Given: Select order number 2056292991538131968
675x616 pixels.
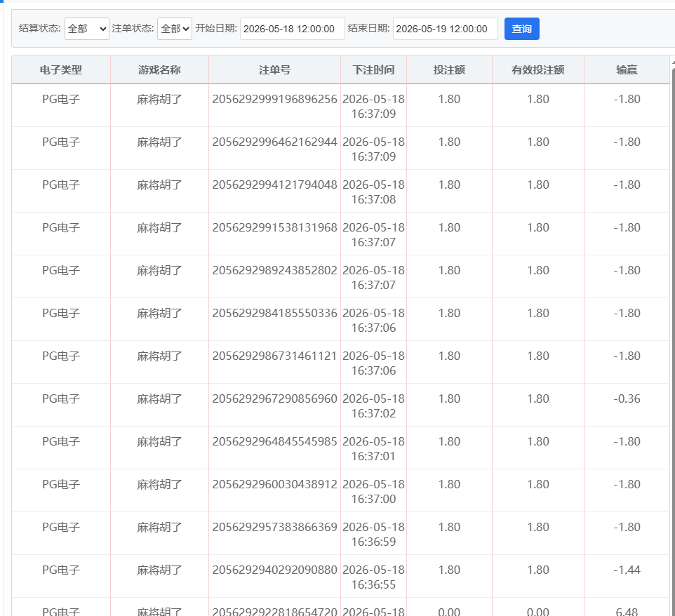Looking at the screenshot, I should 274,227.
